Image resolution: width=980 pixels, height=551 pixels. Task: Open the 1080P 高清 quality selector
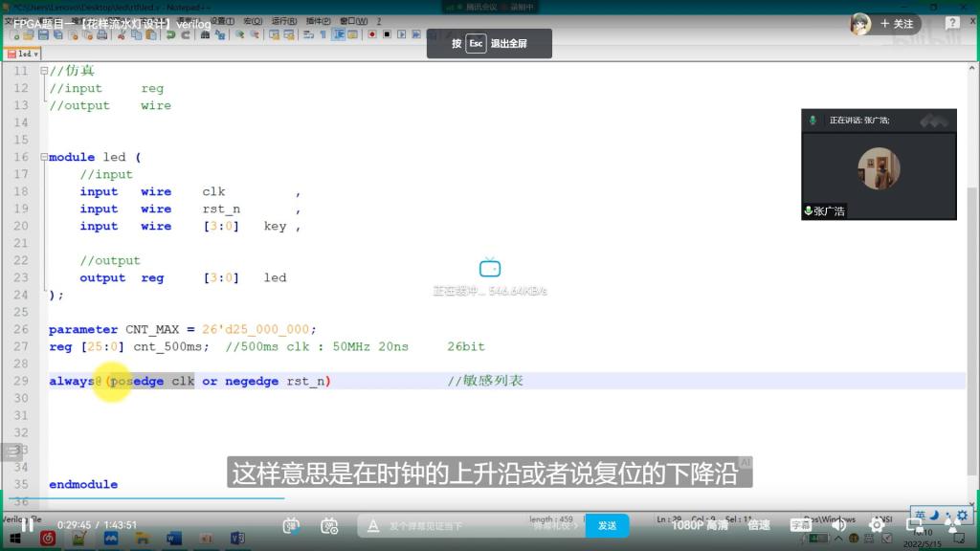click(700, 525)
